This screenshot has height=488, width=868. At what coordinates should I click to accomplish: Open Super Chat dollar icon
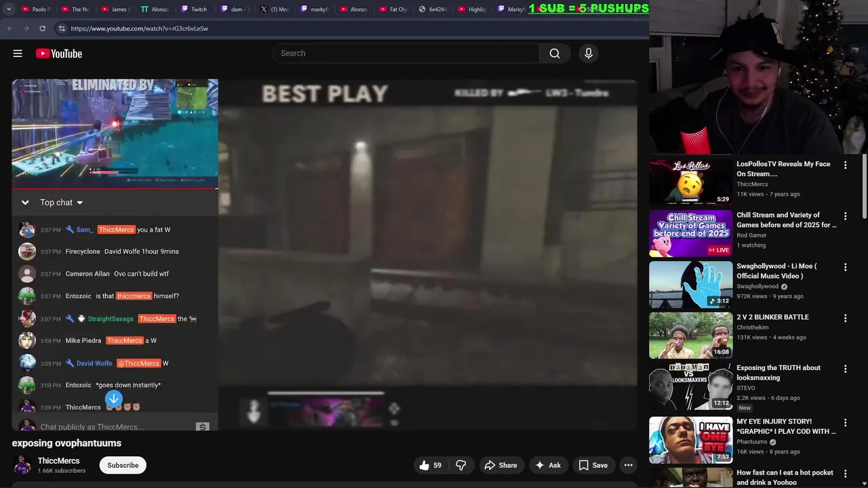click(x=202, y=427)
